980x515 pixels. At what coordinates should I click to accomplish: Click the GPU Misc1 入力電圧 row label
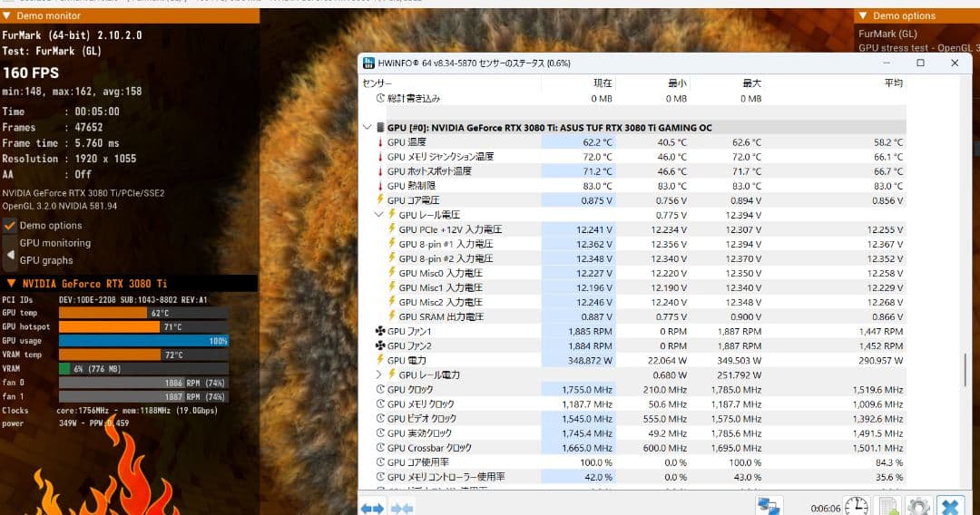tap(441, 287)
